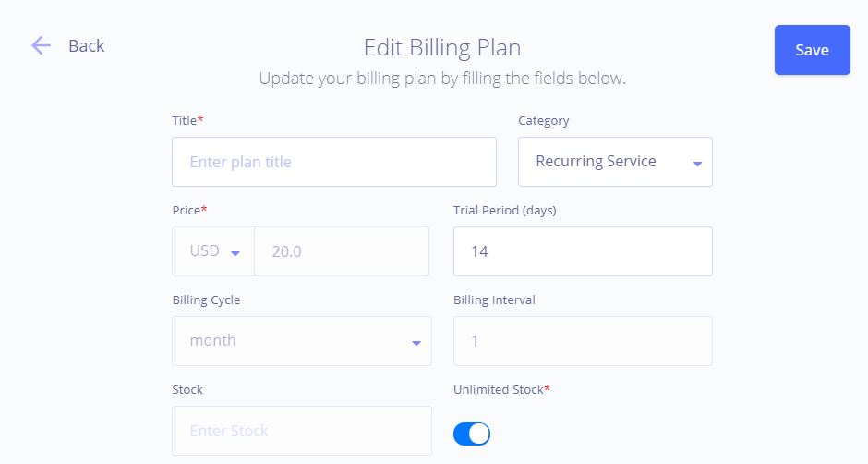Click the Category dropdown caret arrow
Viewport: 868px width, 464px height.
[x=697, y=164]
